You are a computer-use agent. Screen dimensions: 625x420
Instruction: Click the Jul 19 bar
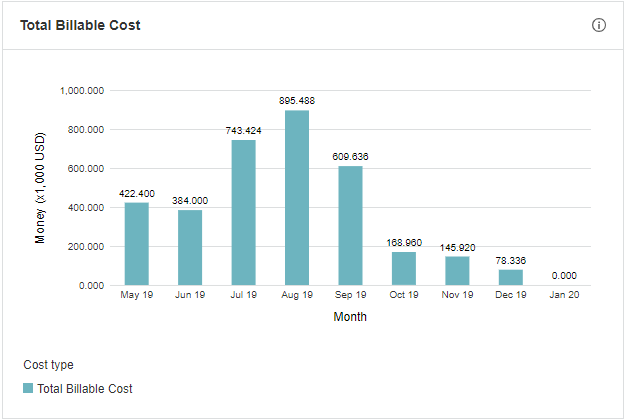pyautogui.click(x=244, y=213)
